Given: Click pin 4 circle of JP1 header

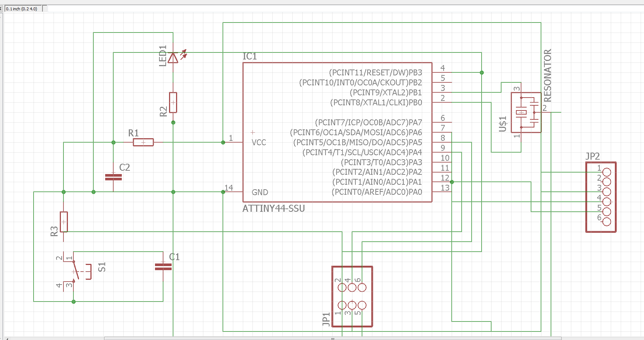Looking at the screenshot, I should click(x=352, y=287).
